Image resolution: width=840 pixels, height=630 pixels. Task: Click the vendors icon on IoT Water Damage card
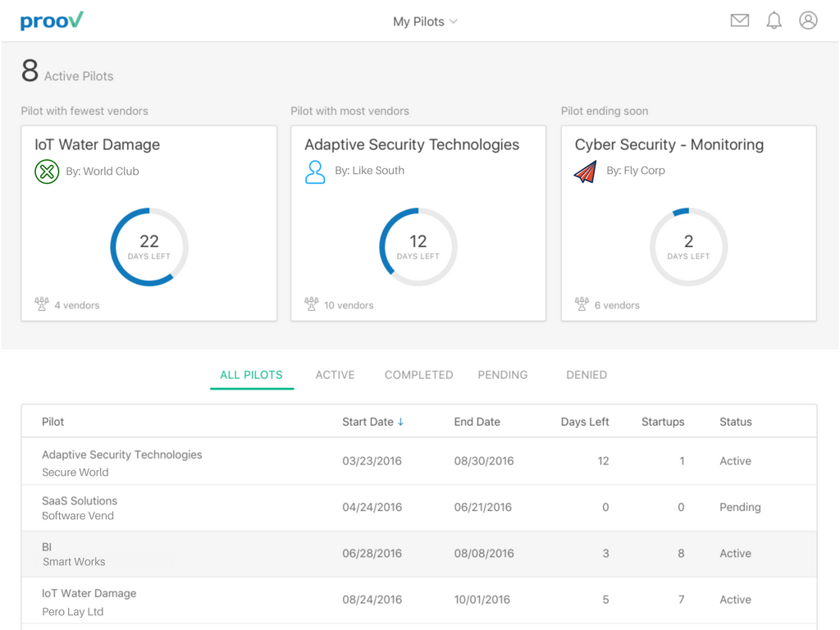42,304
